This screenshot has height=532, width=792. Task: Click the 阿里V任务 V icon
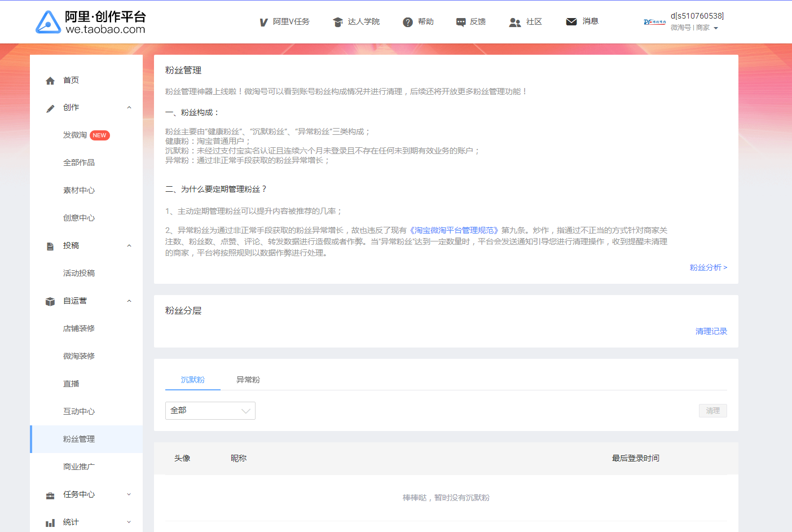263,22
